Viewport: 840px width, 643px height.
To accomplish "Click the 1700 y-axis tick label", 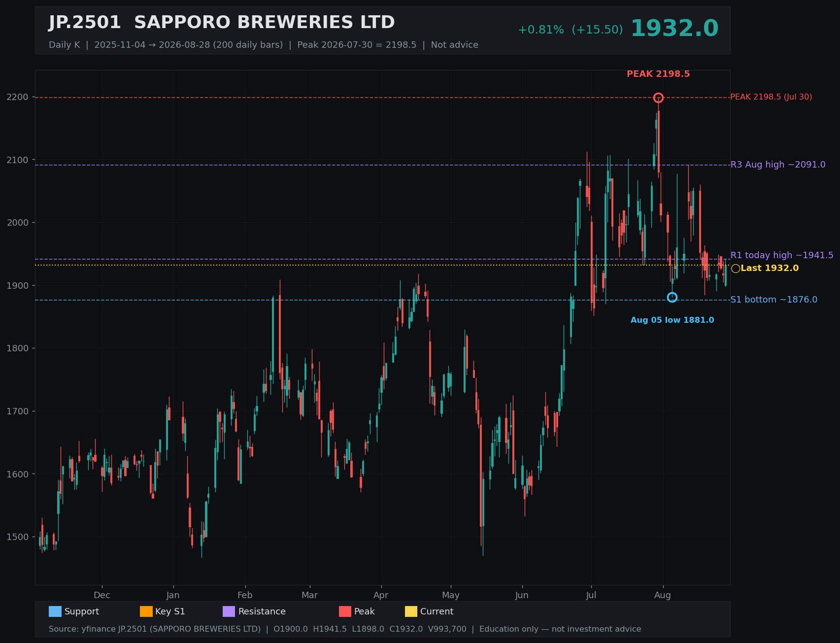I will click(x=18, y=411).
